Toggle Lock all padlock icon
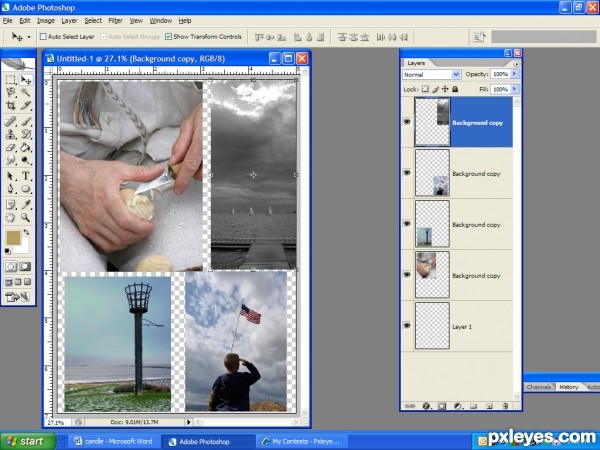 (x=455, y=89)
